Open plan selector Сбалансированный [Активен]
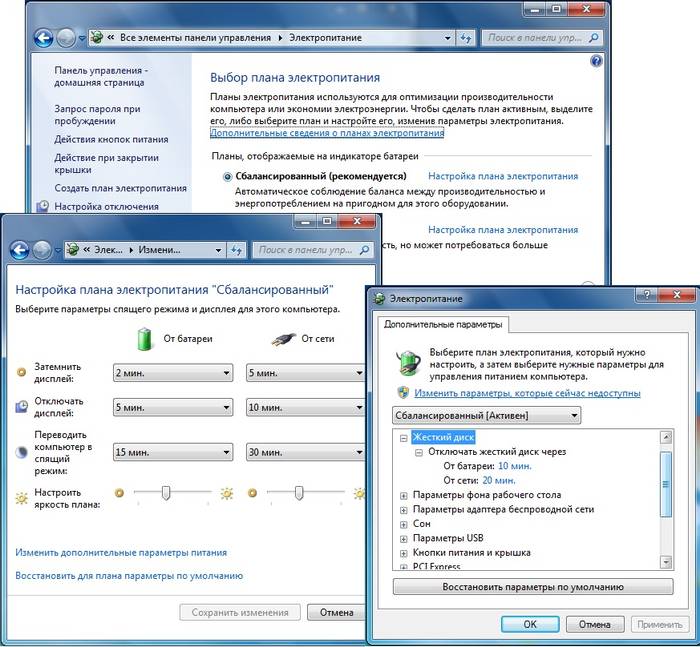 [x=485, y=414]
